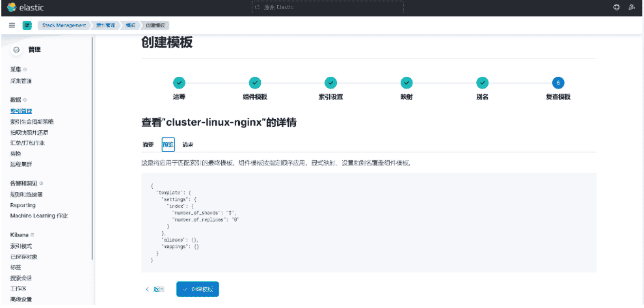Go to step 5 别名 circle
Screen dimensions: 644x308
482,83
